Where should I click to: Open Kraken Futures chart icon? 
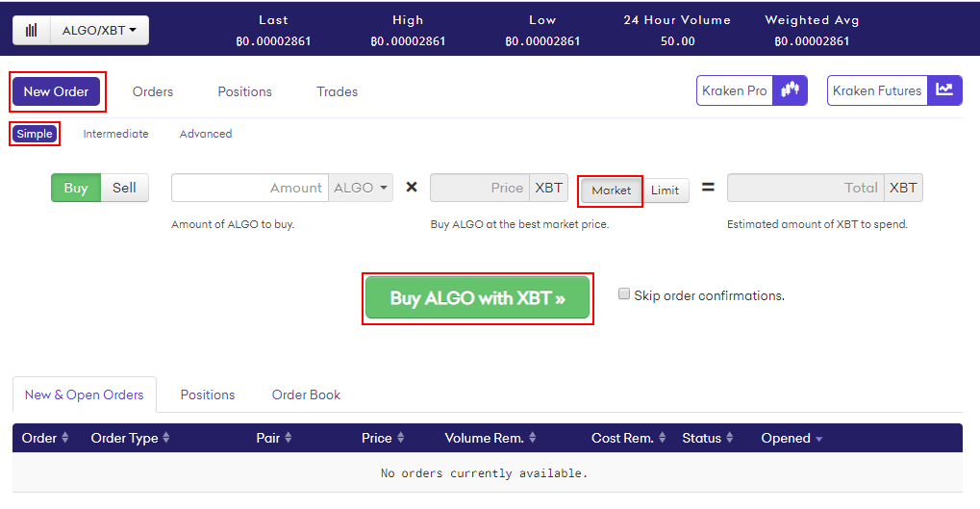point(944,90)
